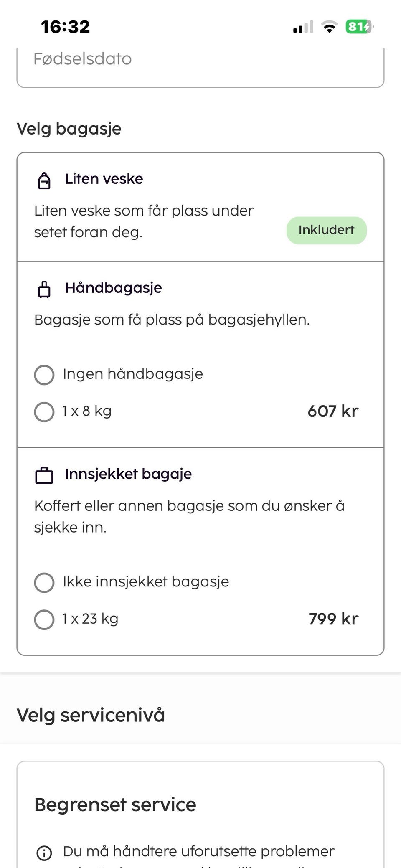Tap the Liten veske backpack icon
The height and width of the screenshot is (868, 401).
click(x=44, y=181)
